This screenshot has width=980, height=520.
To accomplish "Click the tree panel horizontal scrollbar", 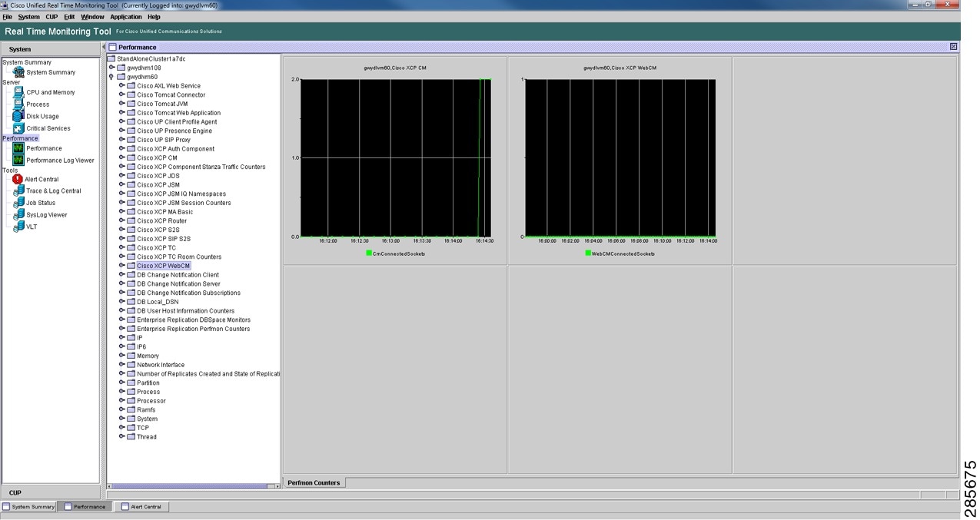I will coord(191,486).
